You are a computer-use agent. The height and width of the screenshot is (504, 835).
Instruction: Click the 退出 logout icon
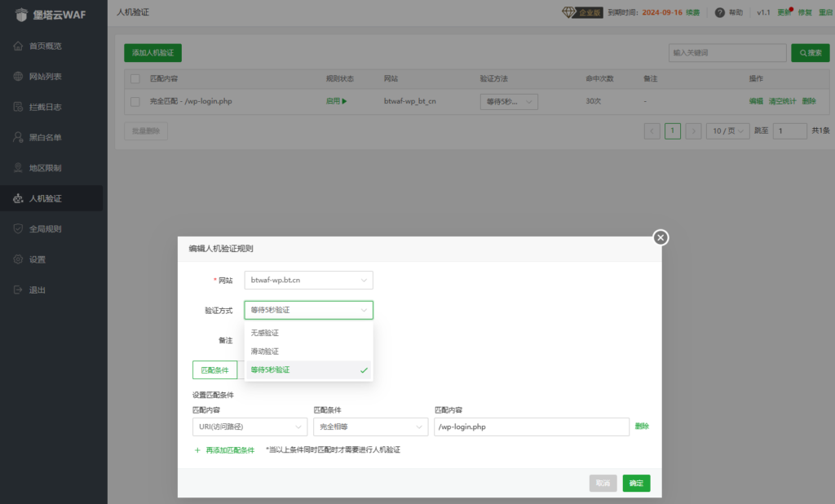click(x=18, y=290)
